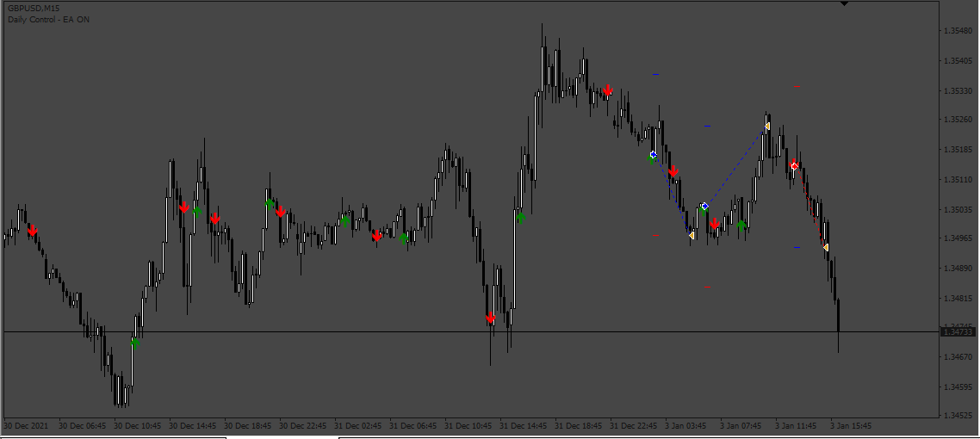The image size is (980, 439).
Task: Click price scale value 1.34965
Action: [x=958, y=238]
